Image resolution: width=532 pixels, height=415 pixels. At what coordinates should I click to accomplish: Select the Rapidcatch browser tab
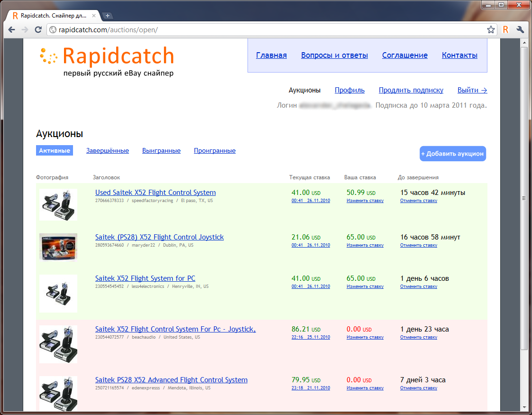click(x=54, y=16)
